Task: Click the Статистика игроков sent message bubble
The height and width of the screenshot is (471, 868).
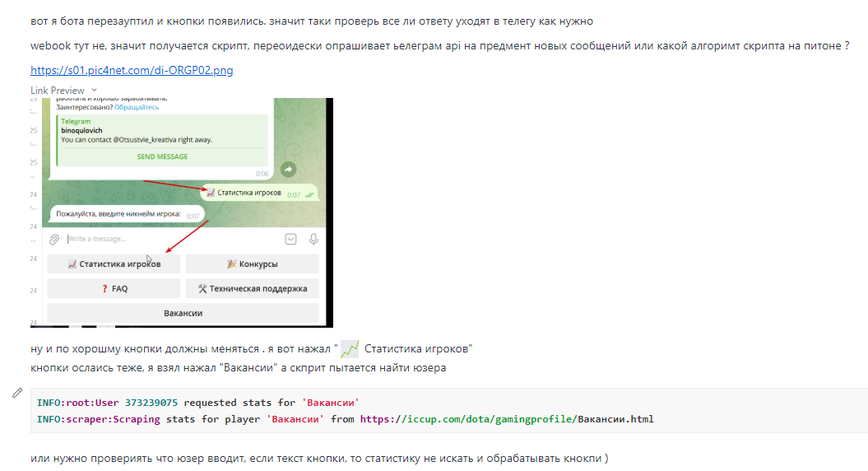Action: pos(259,194)
